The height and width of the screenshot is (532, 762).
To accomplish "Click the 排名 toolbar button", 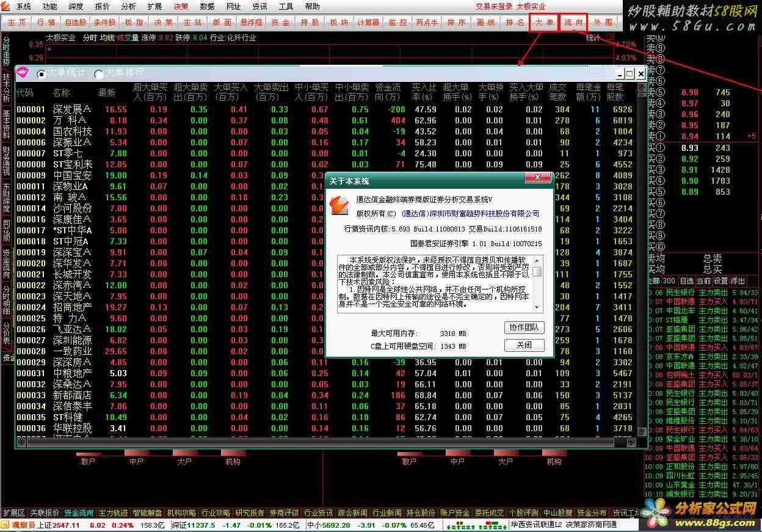I will point(515,22).
